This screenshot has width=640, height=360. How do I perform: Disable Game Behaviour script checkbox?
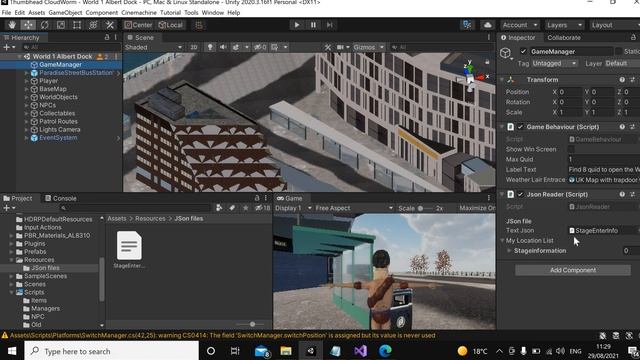coord(520,127)
